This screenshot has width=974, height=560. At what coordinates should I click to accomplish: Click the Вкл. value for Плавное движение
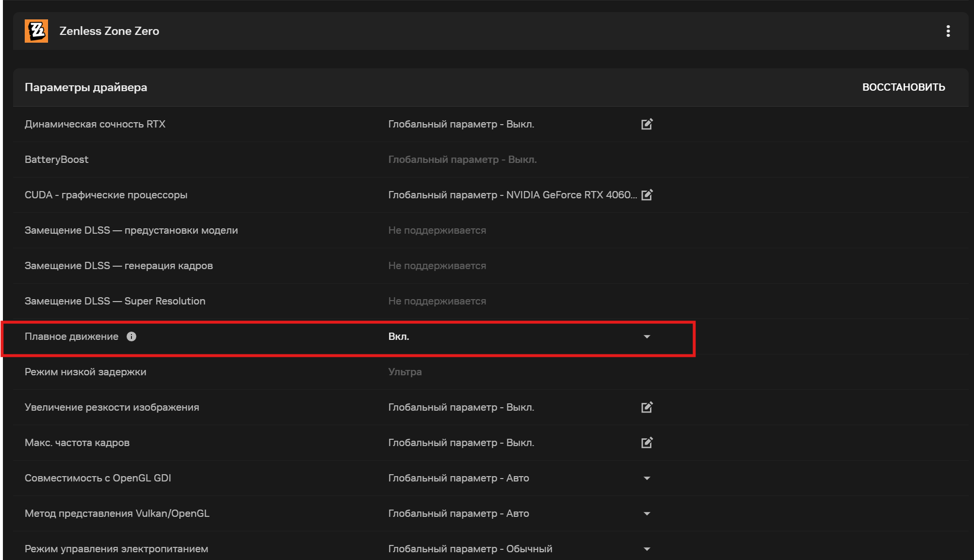[x=399, y=336]
